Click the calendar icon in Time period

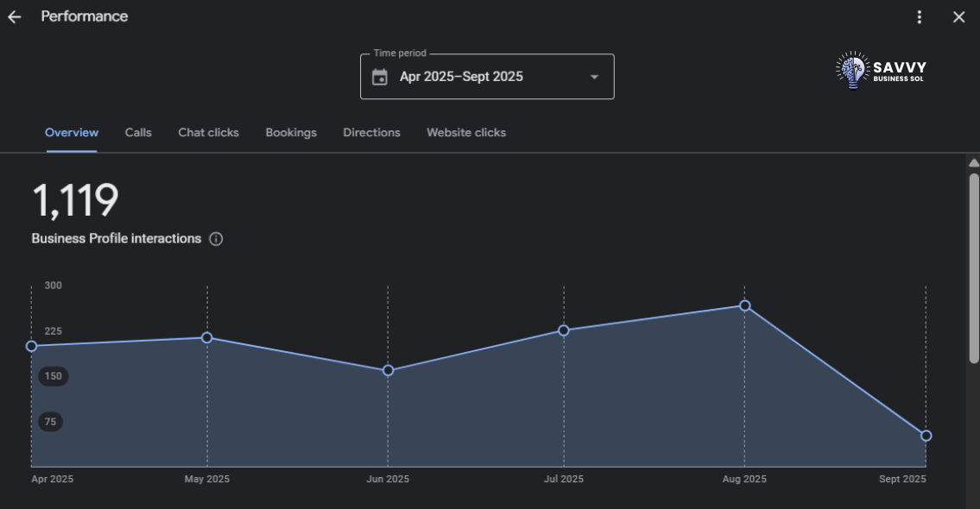(x=379, y=77)
